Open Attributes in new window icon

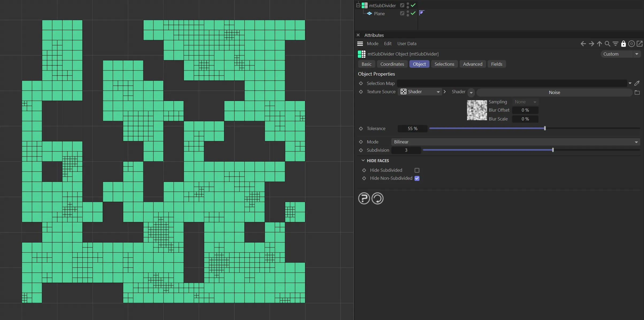[x=639, y=44]
